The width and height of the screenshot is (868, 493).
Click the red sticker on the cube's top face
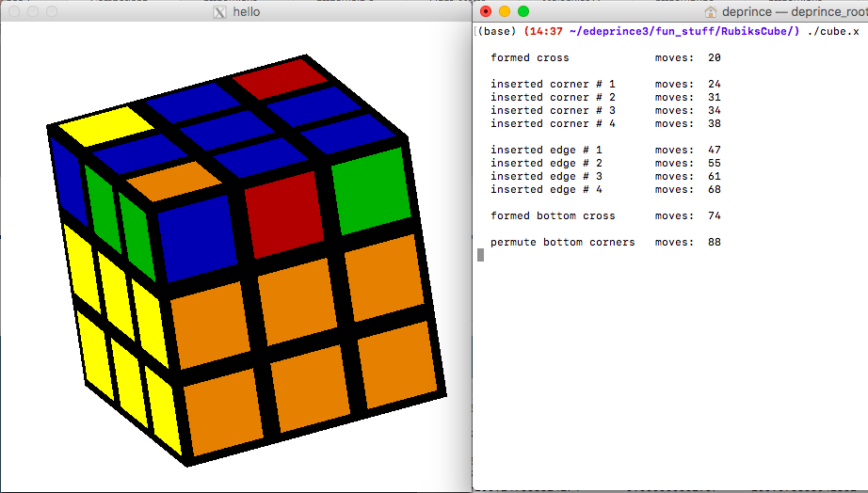click(x=281, y=78)
